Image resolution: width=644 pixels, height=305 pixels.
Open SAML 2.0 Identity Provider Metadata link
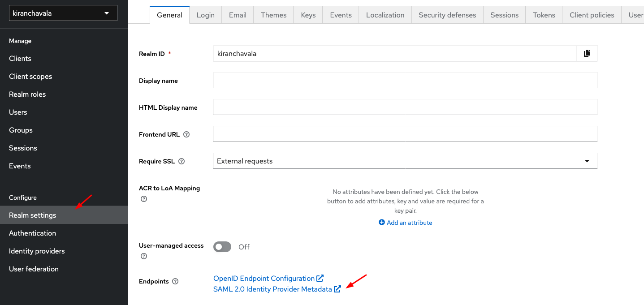pyautogui.click(x=272, y=289)
